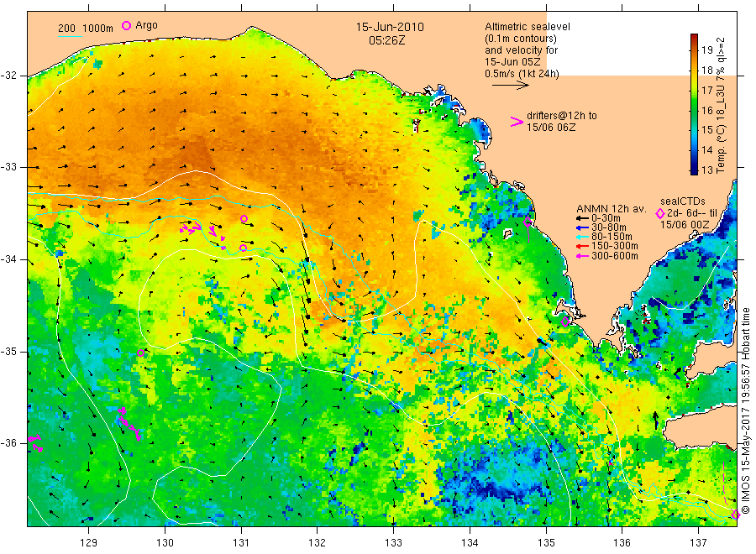Click the '05:26Z' time label
756x554 pixels.
(x=387, y=41)
